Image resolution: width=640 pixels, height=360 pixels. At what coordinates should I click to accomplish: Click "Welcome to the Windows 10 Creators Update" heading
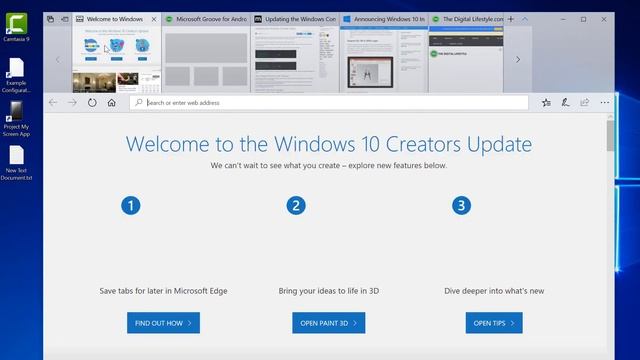click(x=329, y=144)
